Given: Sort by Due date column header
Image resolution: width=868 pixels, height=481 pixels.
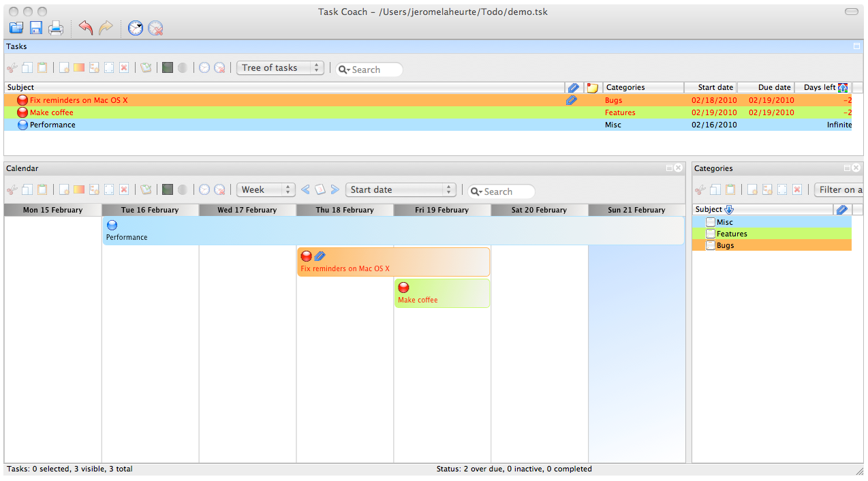Looking at the screenshot, I should tap(766, 87).
